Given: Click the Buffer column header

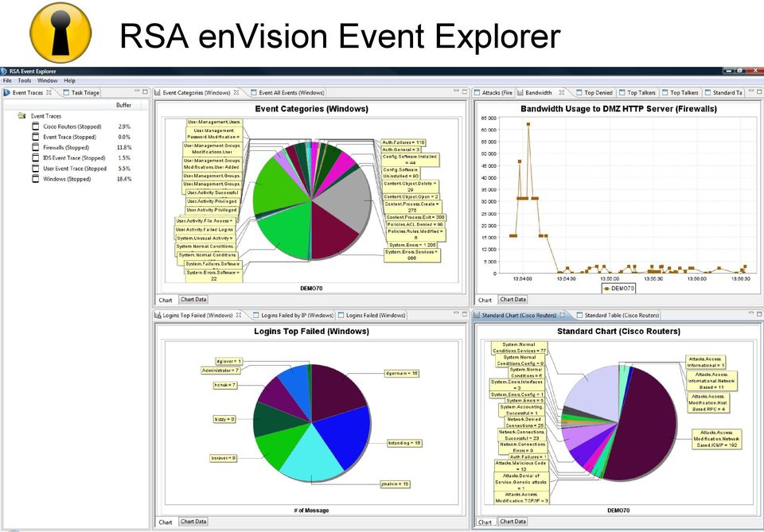Looking at the screenshot, I should tap(124, 105).
